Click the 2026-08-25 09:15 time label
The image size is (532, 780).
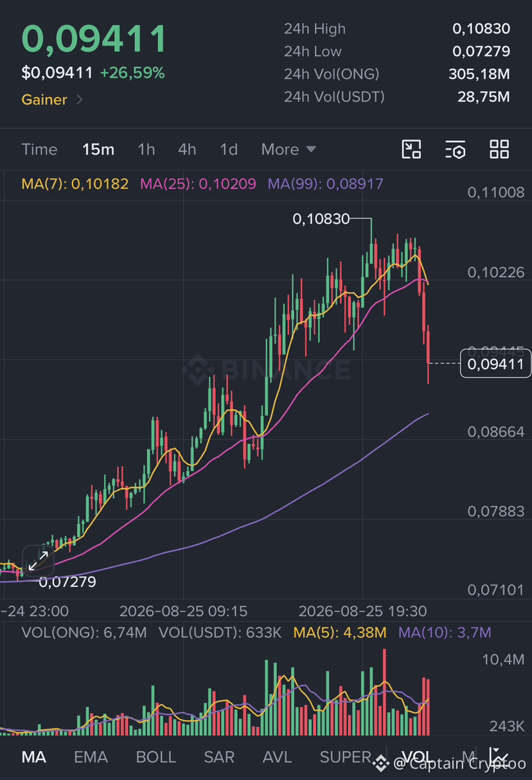pos(184,611)
